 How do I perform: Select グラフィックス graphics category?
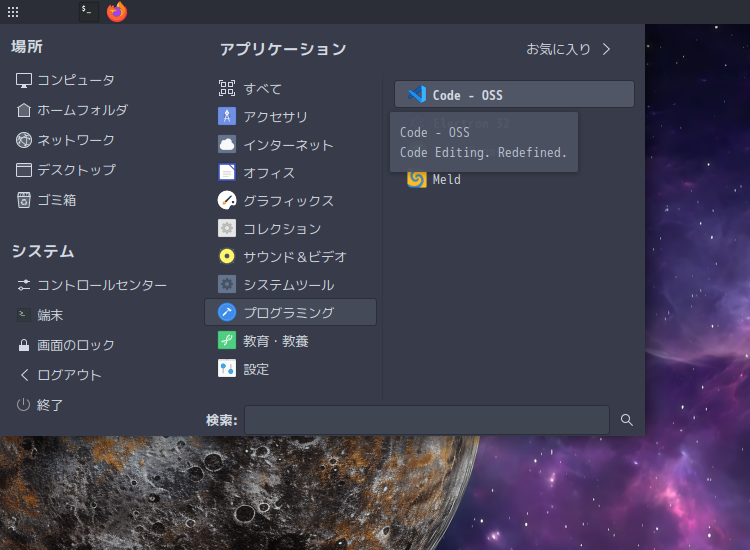(290, 200)
